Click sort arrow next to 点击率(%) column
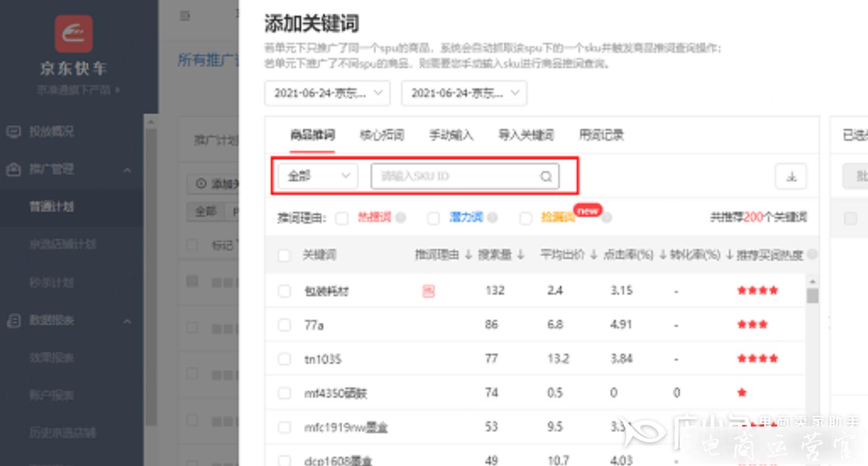 point(663,255)
